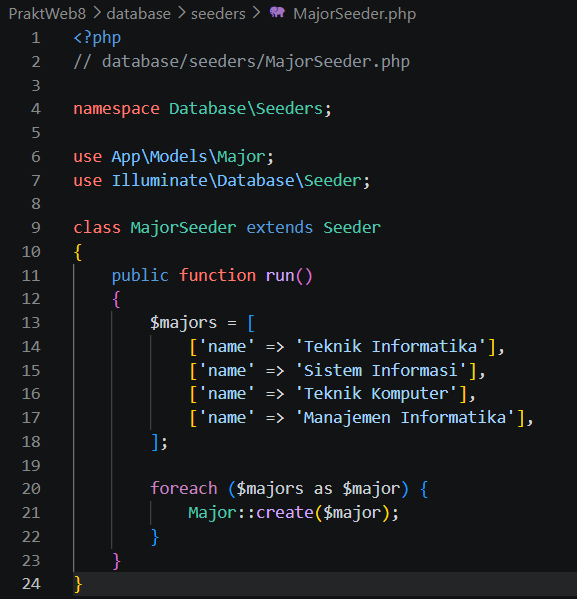
Task: Click the chevron after PraktWeb8 breadcrumb
Action: pyautogui.click(x=97, y=13)
